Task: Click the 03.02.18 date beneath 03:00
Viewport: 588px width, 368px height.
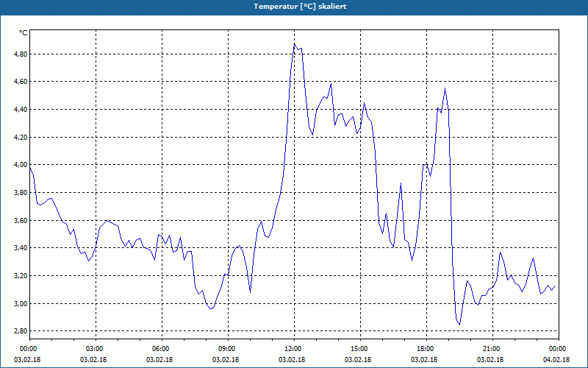Action: point(93,360)
